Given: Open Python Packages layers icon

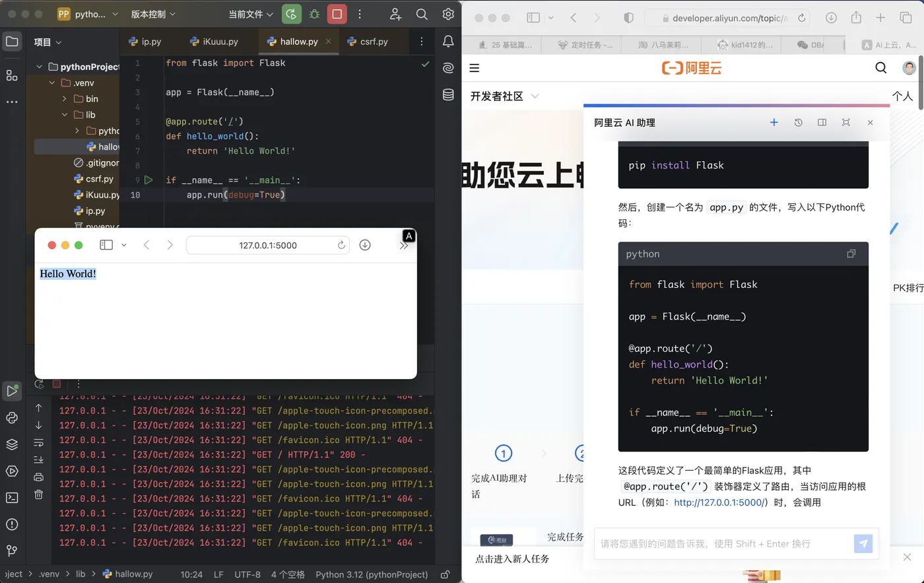Looking at the screenshot, I should tap(12, 444).
